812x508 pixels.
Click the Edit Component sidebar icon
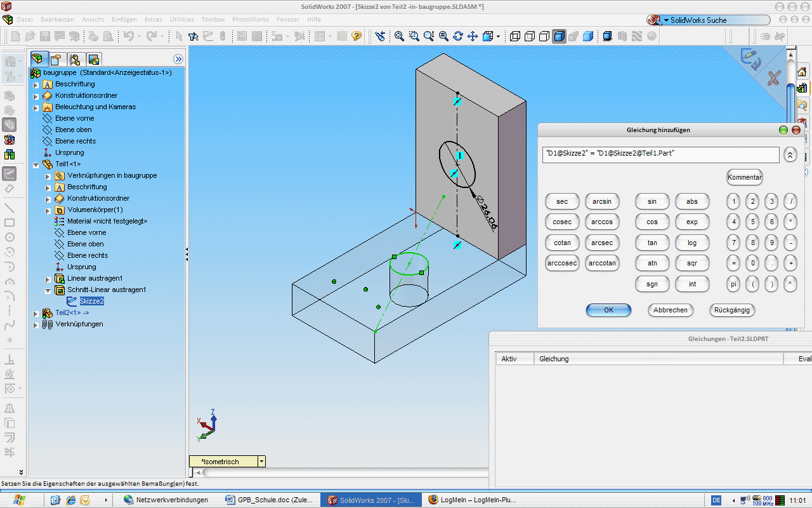(x=10, y=126)
